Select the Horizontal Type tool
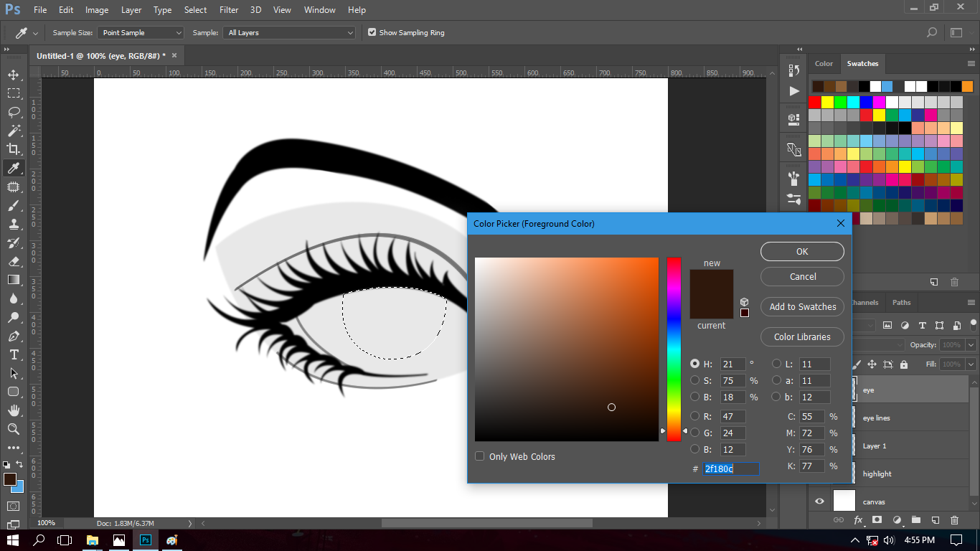 [14, 354]
